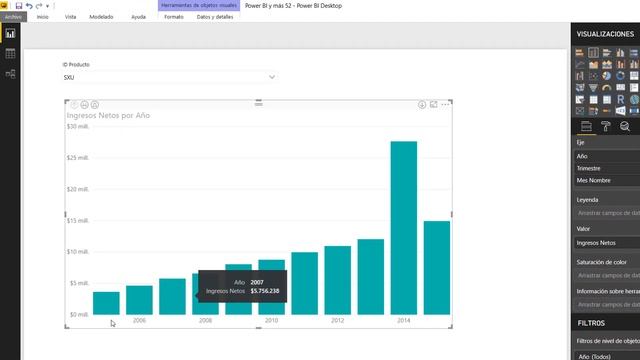Redo the last undone action
Screen dimensions: 640x360
coord(39,6)
